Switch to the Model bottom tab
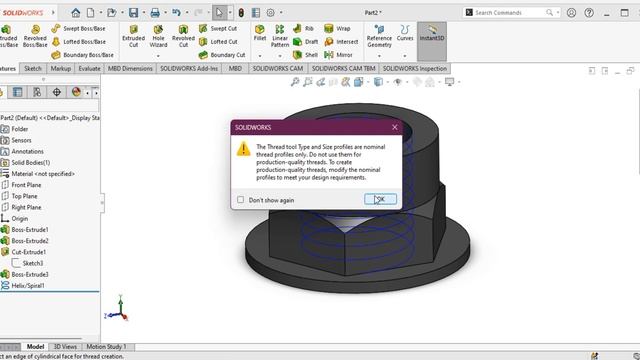 click(35, 347)
